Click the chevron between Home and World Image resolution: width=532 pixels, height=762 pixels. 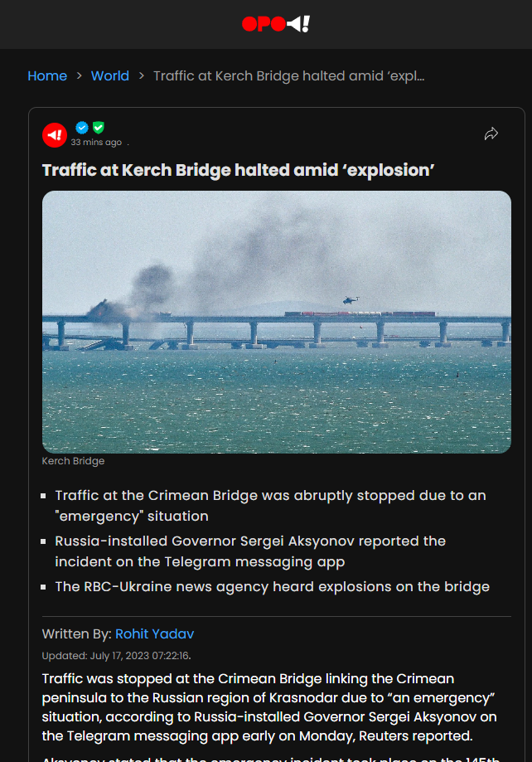[x=80, y=75]
